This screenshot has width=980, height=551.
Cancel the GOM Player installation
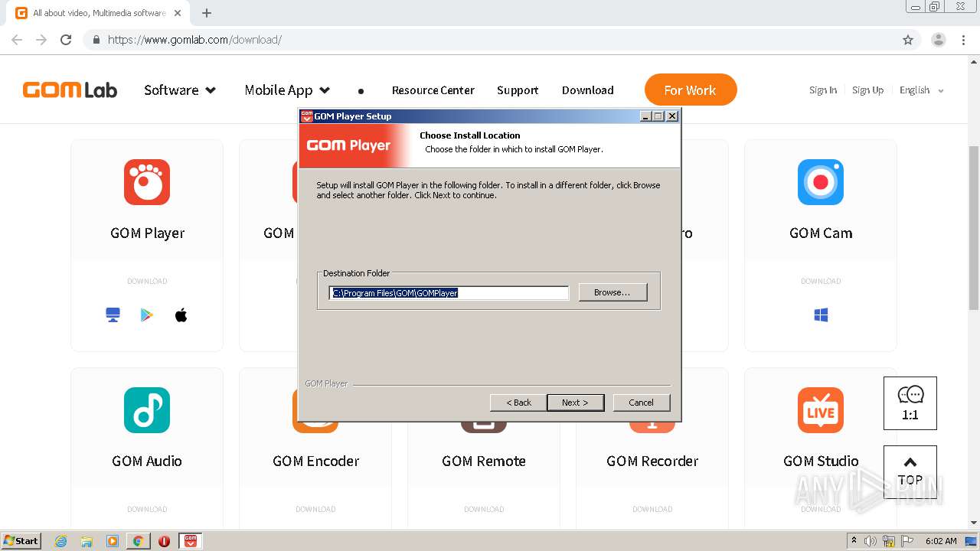642,403
